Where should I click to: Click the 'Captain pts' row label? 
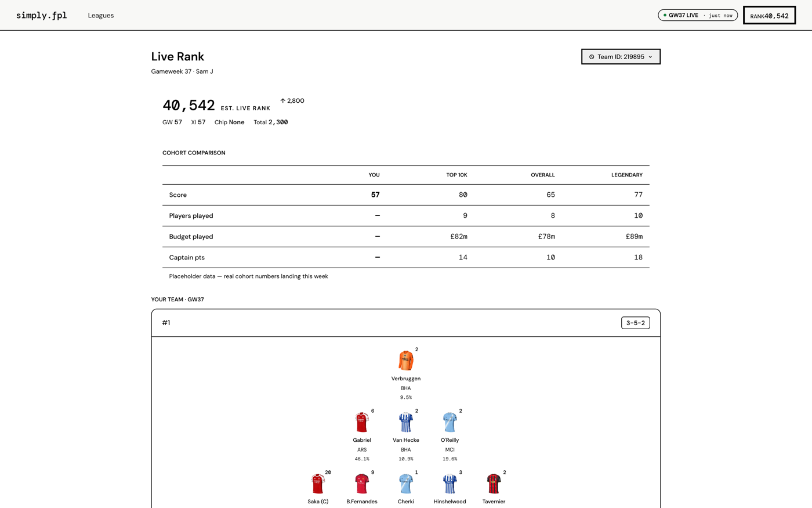[x=187, y=258]
